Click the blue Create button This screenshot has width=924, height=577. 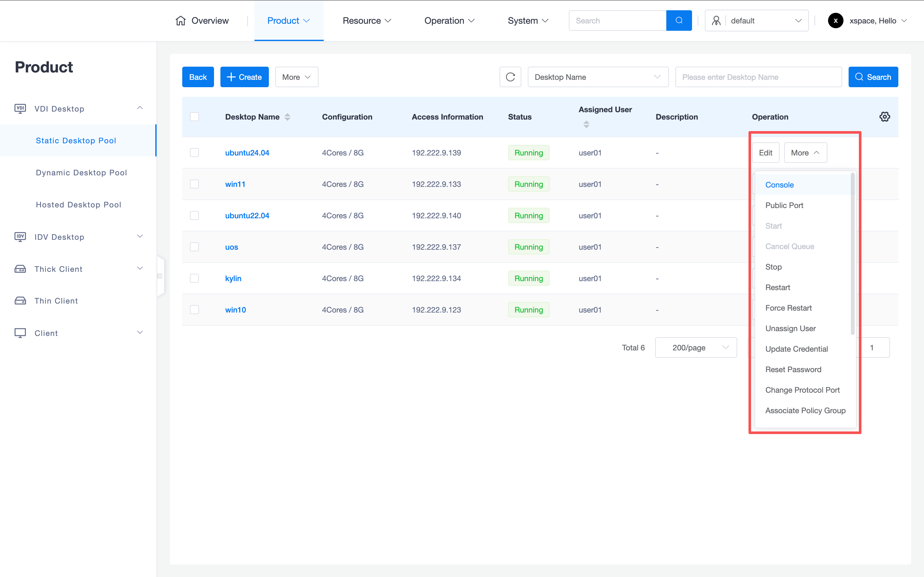[244, 77]
